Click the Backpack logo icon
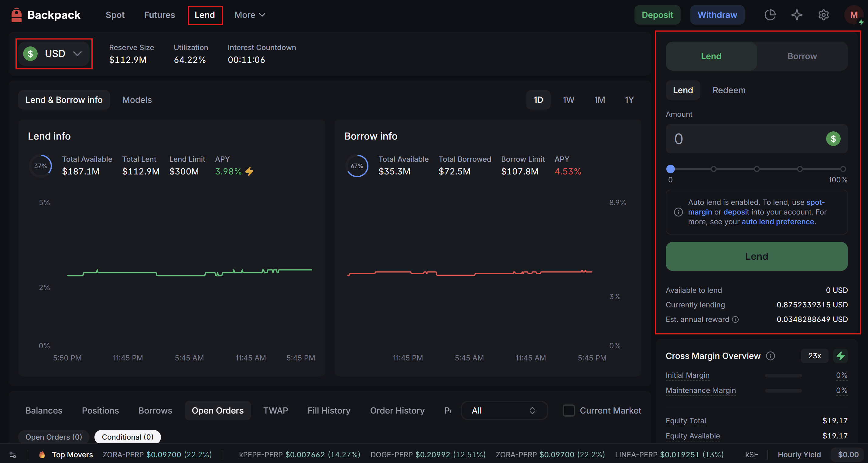Image resolution: width=868 pixels, height=463 pixels. (x=16, y=15)
